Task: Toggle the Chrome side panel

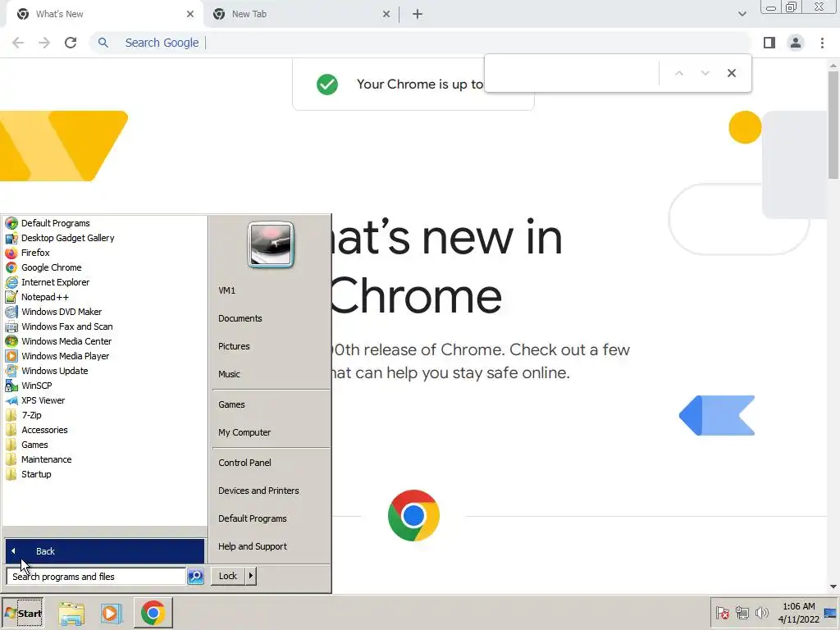Action: 769,43
